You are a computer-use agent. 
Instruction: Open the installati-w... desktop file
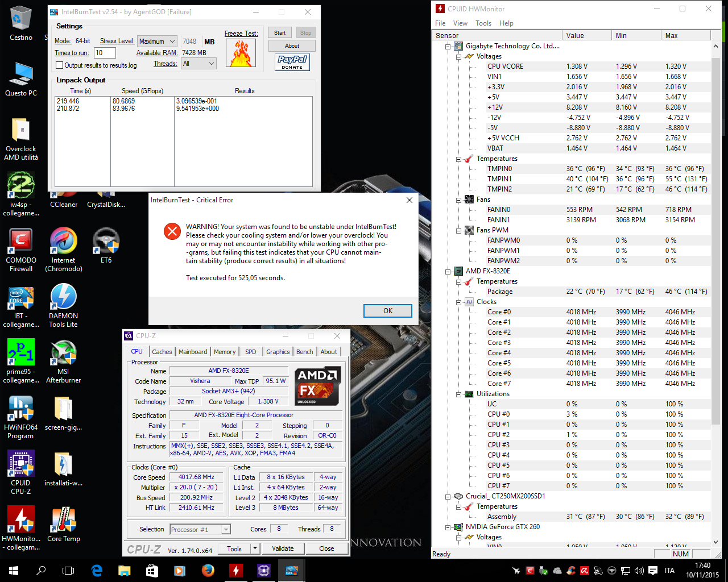pos(64,468)
